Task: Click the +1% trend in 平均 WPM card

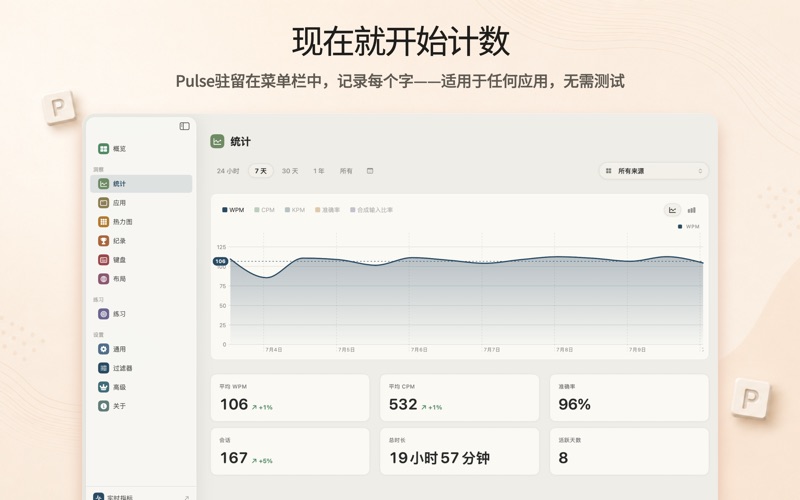Action: tap(262, 407)
